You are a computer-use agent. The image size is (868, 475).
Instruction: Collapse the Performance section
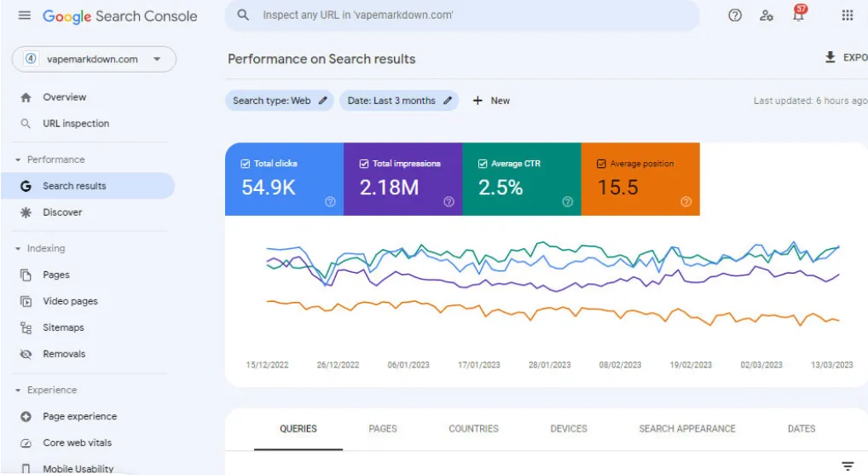click(x=18, y=160)
